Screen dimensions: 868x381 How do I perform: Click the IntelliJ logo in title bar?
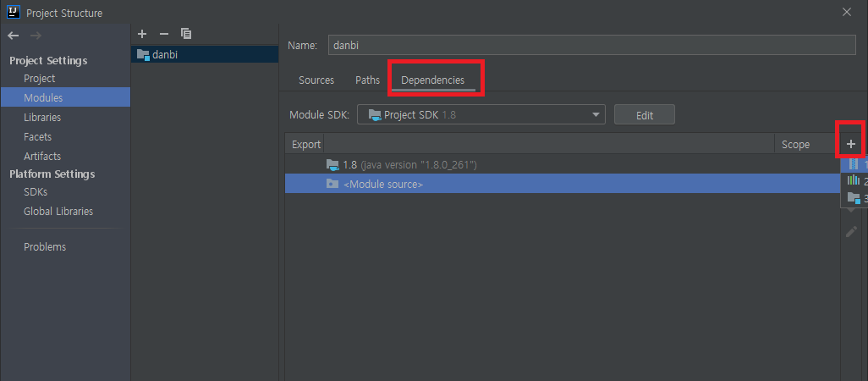pos(14,12)
